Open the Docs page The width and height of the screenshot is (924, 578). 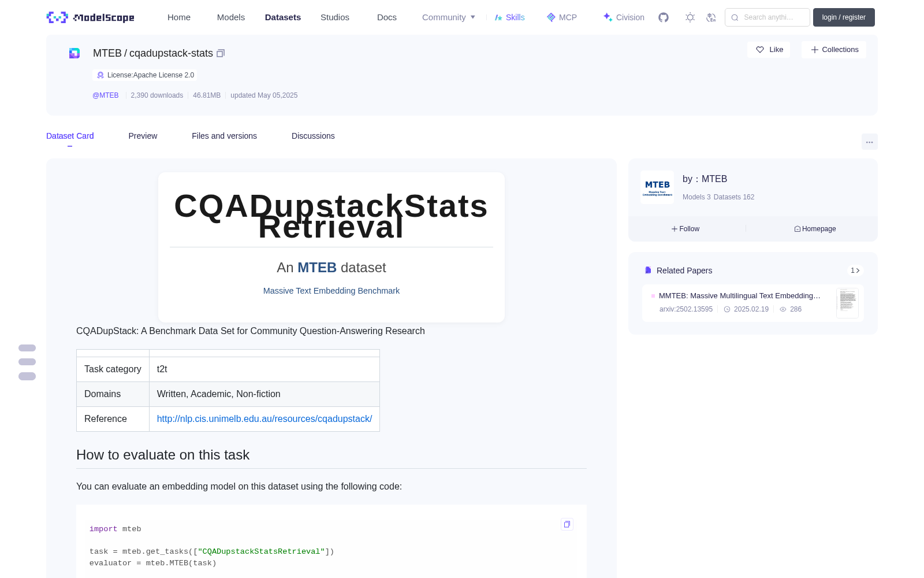click(387, 17)
